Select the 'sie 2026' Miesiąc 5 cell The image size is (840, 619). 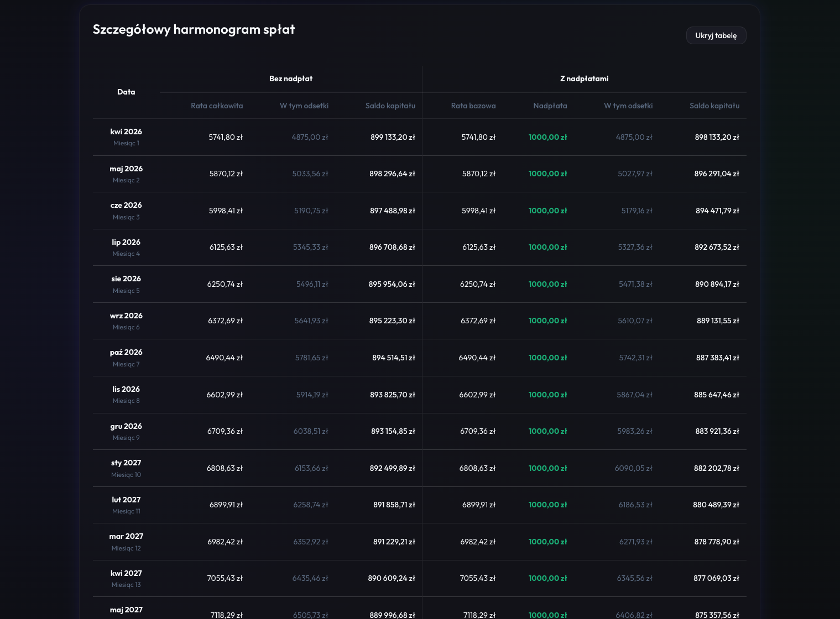tap(126, 284)
